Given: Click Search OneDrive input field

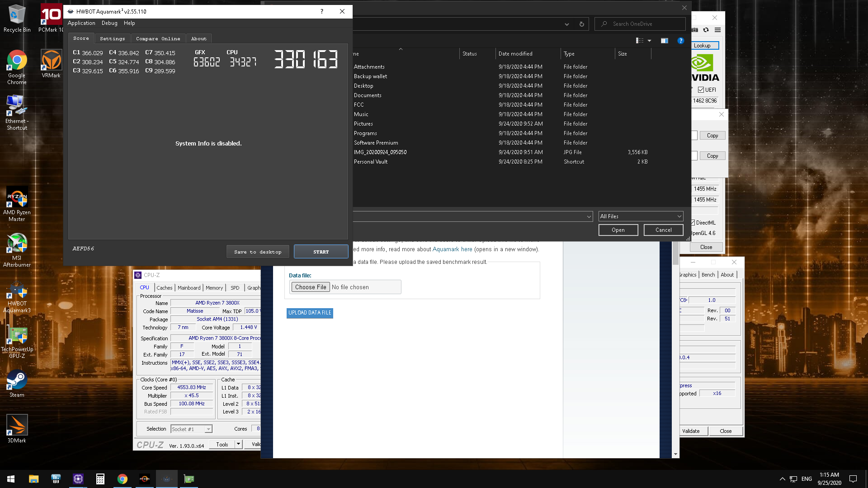Looking at the screenshot, I should point(640,24).
